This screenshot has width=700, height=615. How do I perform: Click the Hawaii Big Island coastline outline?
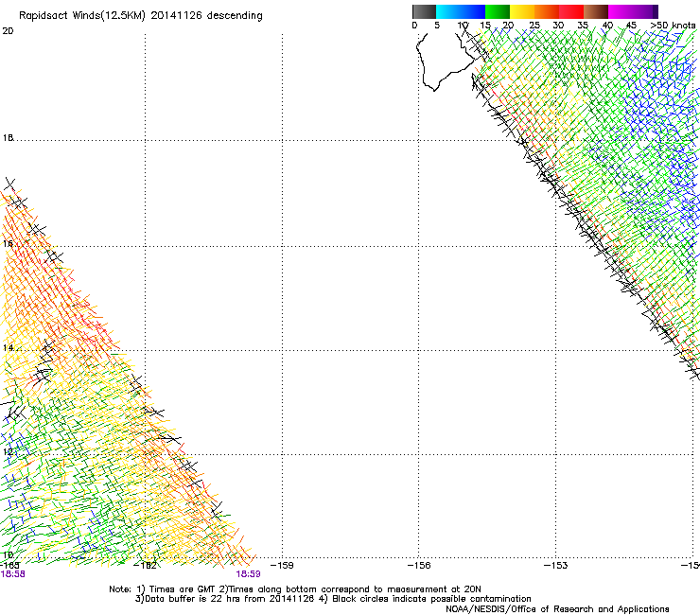(x=446, y=61)
